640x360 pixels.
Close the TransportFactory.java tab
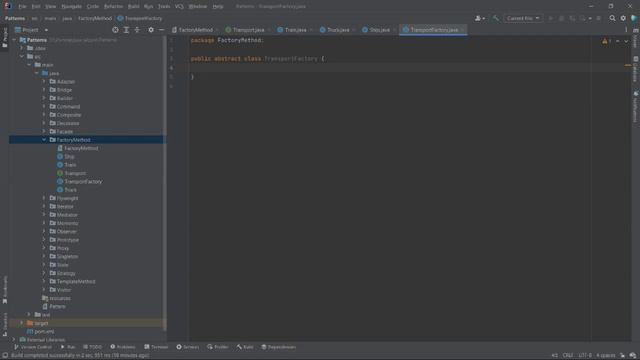coord(462,30)
